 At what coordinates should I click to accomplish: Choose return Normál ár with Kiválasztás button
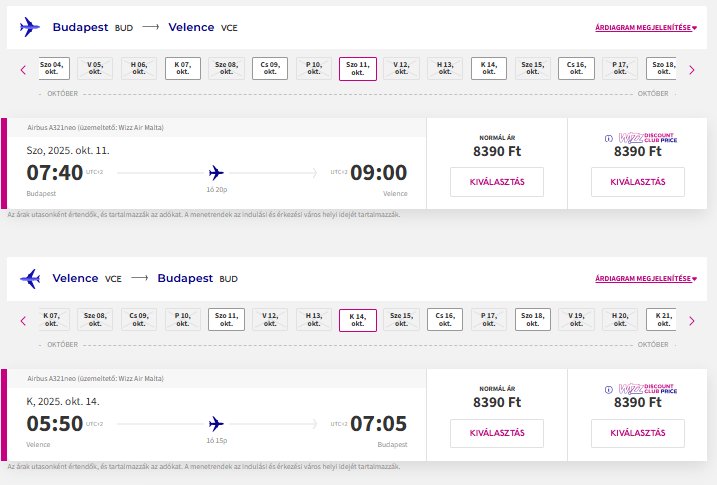pos(496,433)
